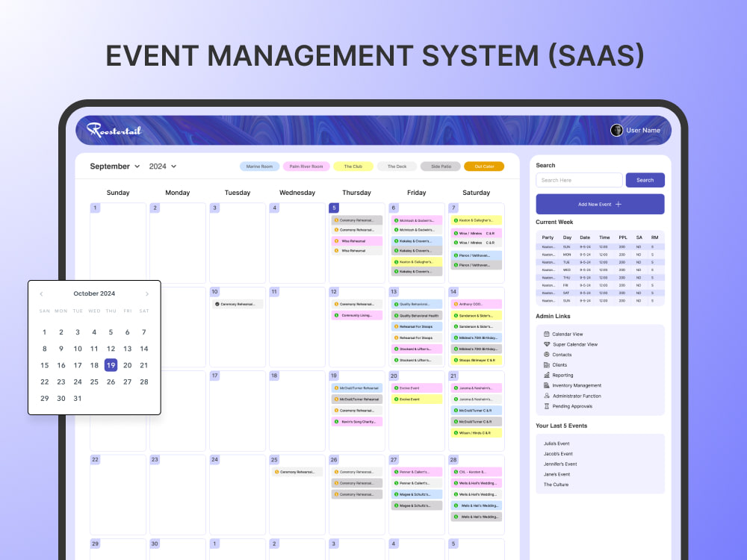The height and width of the screenshot is (560, 747).
Task: Open blue Magee & Schultz's event on Friday 27
Action: pos(417,494)
